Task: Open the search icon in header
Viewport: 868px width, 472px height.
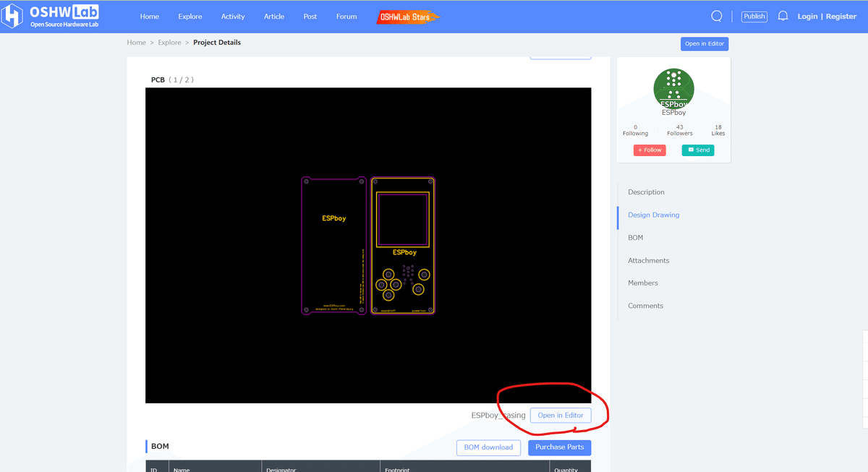Action: 717,16
